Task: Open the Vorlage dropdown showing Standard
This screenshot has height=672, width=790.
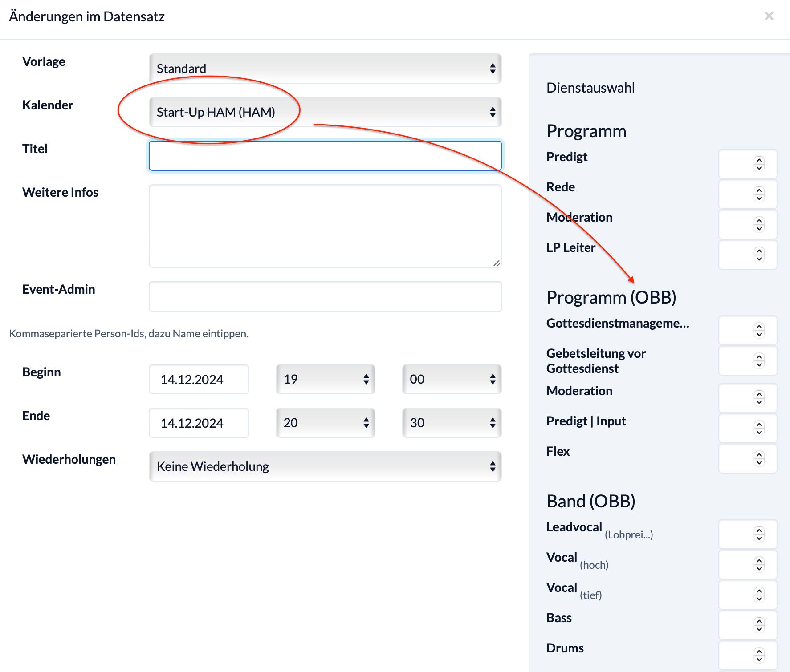Action: pyautogui.click(x=325, y=69)
